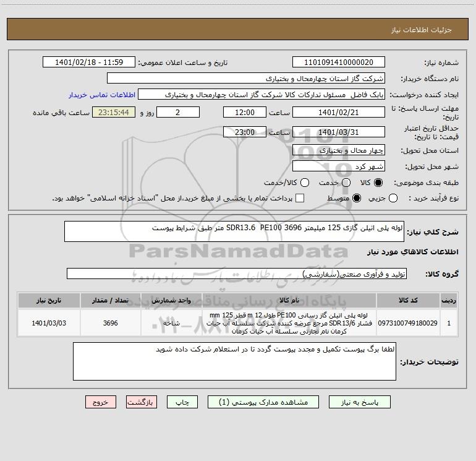
Task: Select the کالا radio button
Action: (378, 183)
